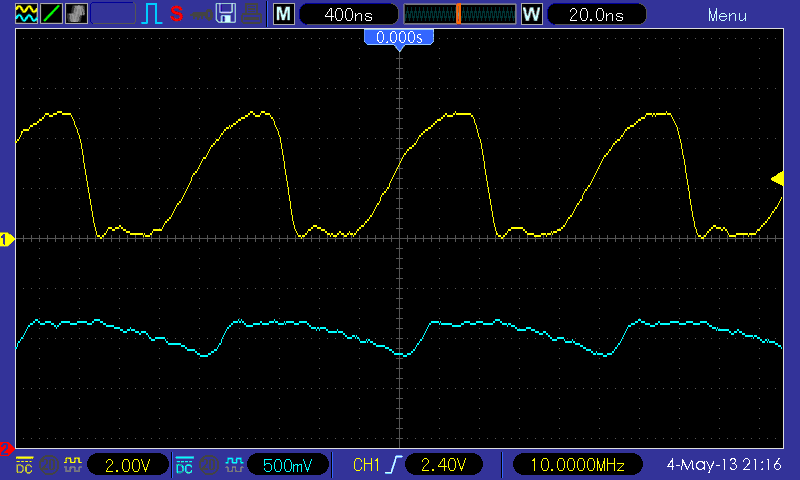The image size is (800, 480).
Task: Open the 2.00V CH1 vertical scale field
Action: (x=128, y=465)
